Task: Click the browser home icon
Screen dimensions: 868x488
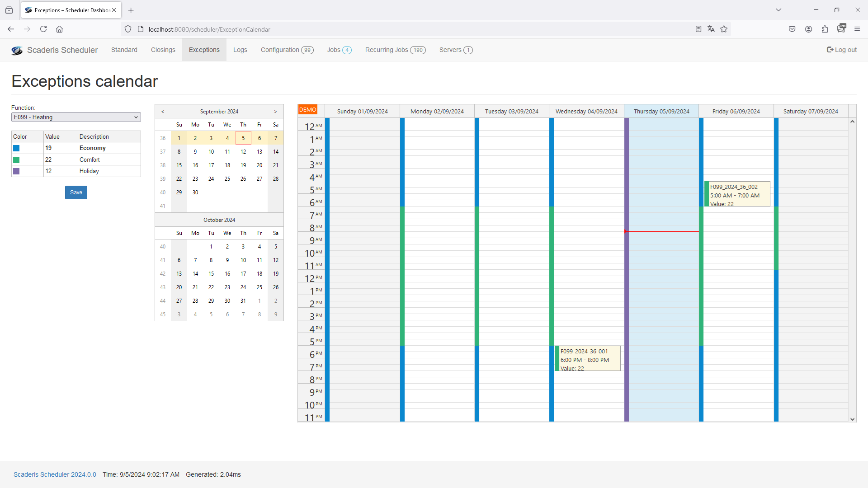Action: point(59,29)
